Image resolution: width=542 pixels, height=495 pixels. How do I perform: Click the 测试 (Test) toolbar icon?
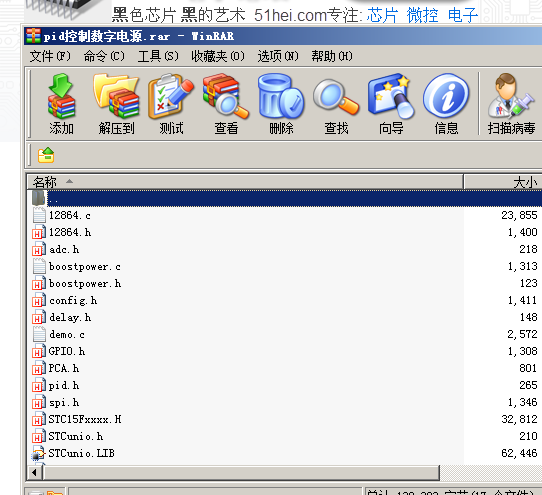click(171, 96)
